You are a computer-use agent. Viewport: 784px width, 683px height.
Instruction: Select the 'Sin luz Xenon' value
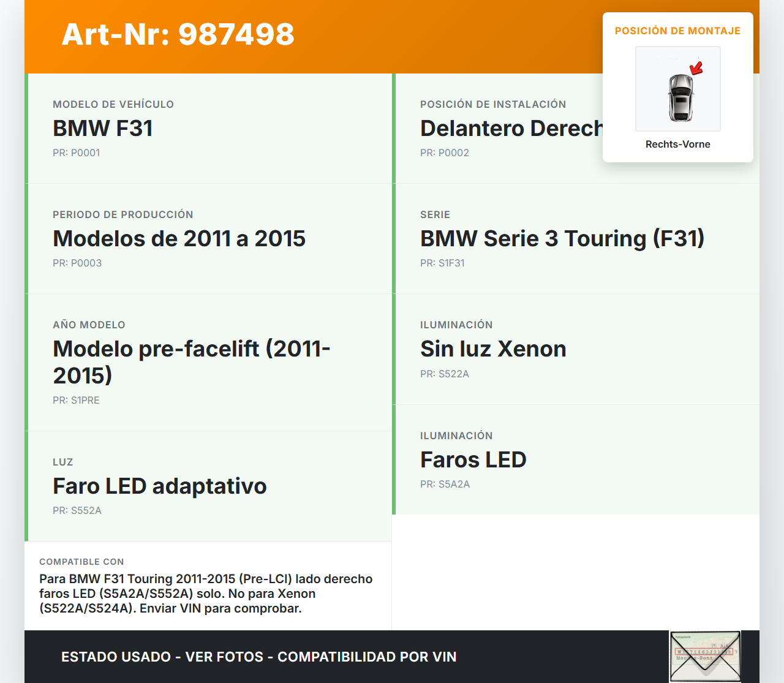[x=493, y=349]
